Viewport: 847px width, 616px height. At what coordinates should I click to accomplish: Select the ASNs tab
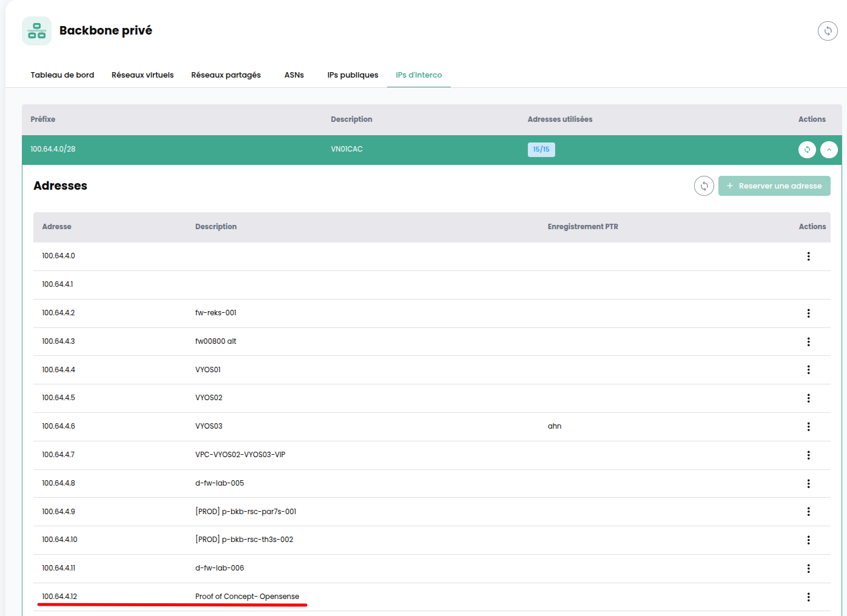pos(294,75)
